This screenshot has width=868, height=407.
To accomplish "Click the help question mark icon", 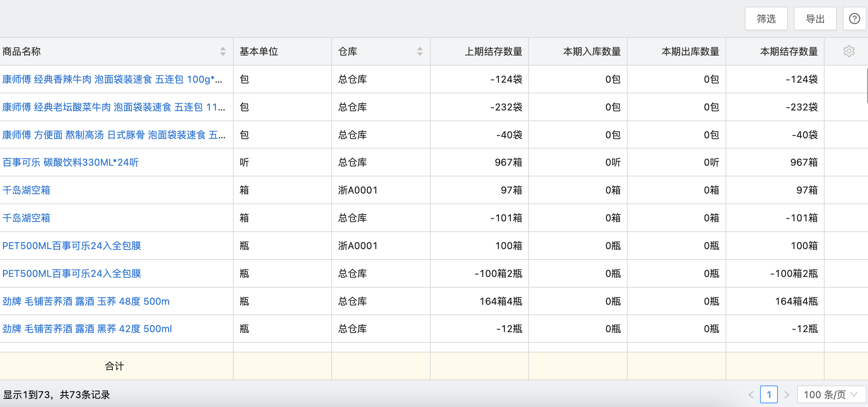I will (854, 19).
